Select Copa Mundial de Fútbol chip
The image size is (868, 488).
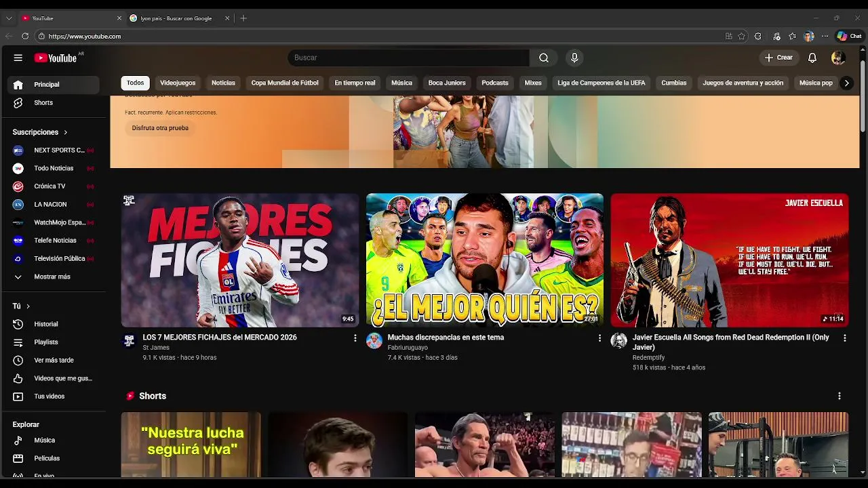click(x=285, y=83)
